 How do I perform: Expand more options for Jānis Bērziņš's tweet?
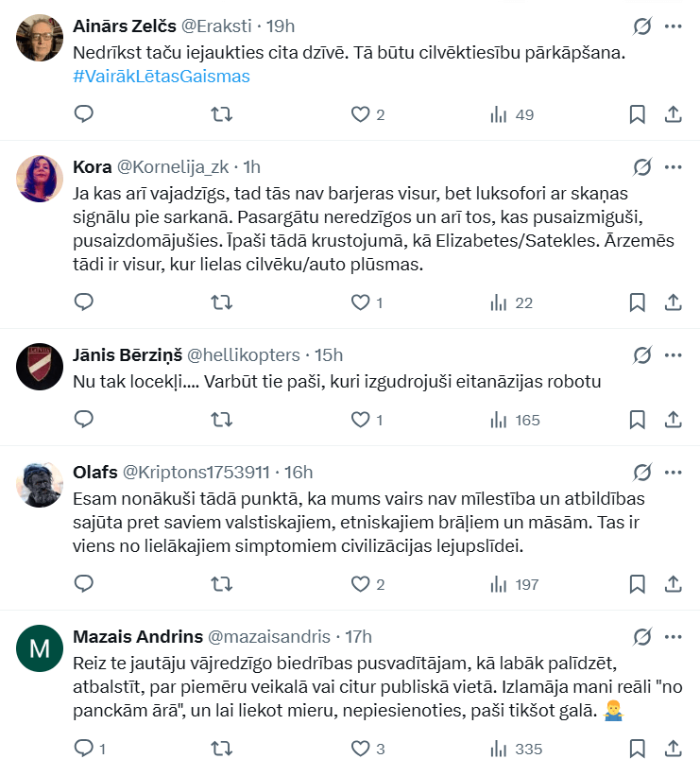point(674,354)
